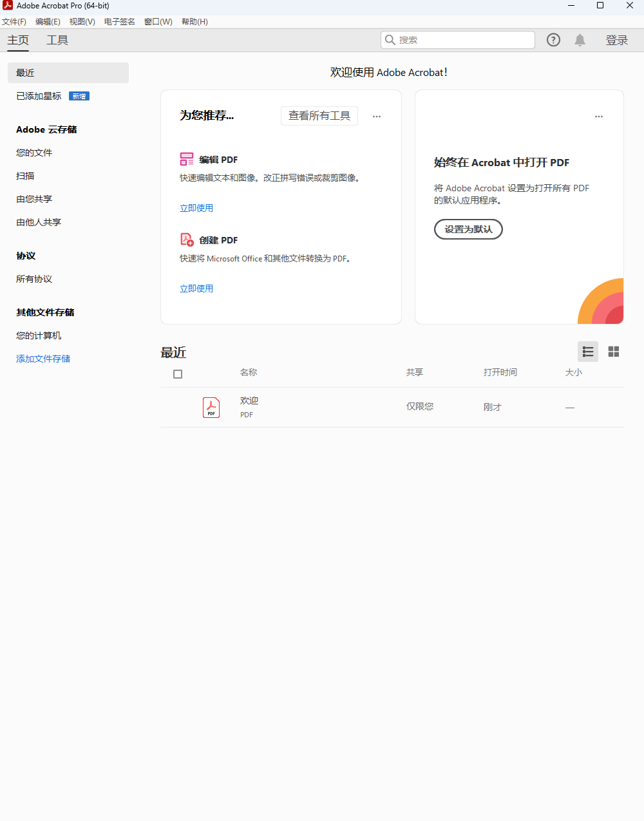Click 立即使用 under 编辑 PDF
644x821 pixels.
click(196, 207)
